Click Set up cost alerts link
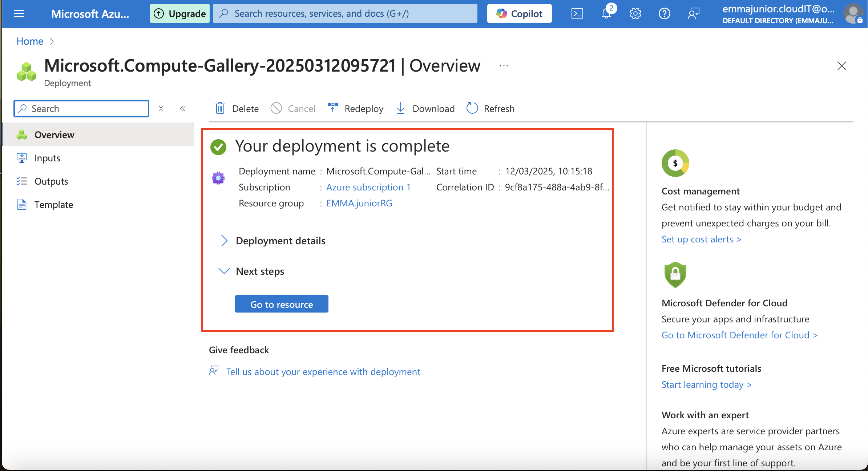Screen dimensions: 868x471 [x=701, y=239]
